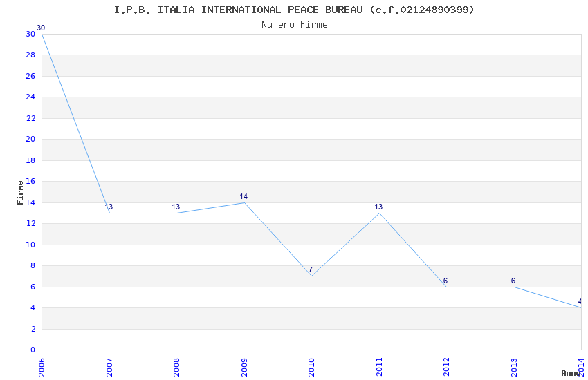Click the data label 30 at 2006
Screen dimensions: 588x380
tap(41, 28)
